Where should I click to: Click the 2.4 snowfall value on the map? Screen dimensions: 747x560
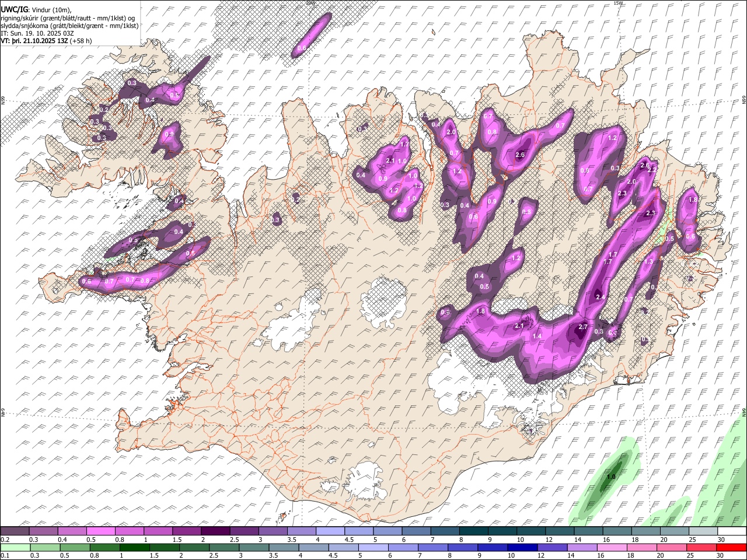[601, 297]
